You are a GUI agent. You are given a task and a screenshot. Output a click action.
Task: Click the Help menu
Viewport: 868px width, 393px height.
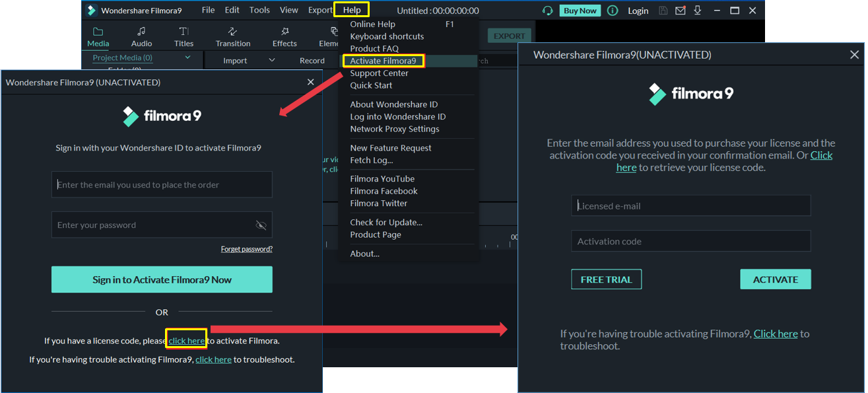[352, 10]
